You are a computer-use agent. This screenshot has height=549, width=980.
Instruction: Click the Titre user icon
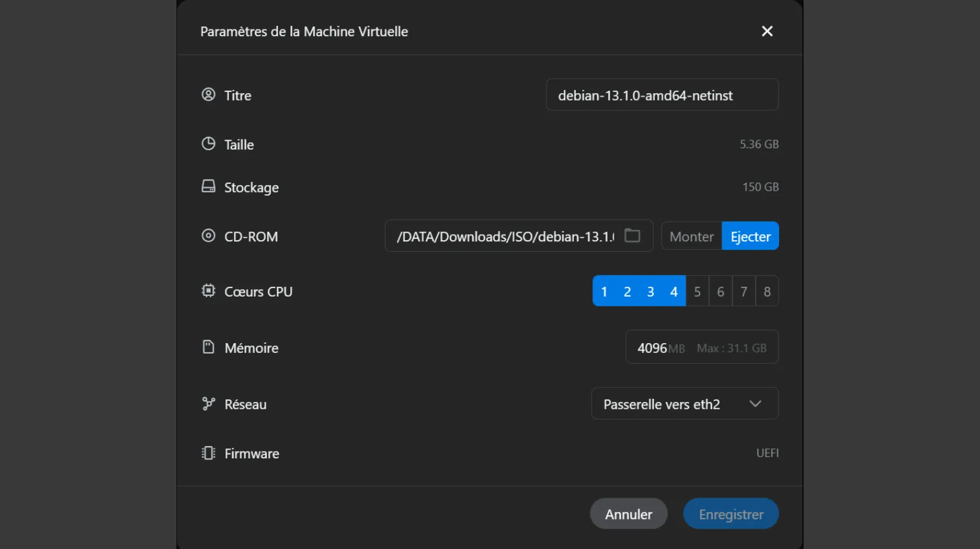click(x=208, y=94)
